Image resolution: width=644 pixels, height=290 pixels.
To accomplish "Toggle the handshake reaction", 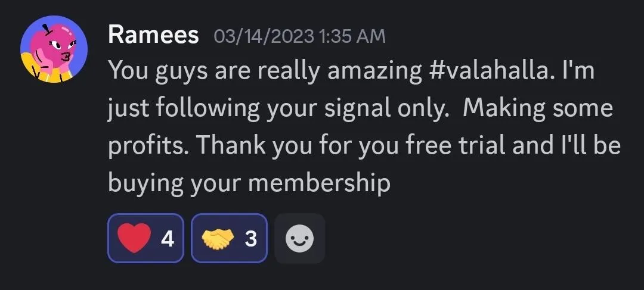I will (229, 238).
